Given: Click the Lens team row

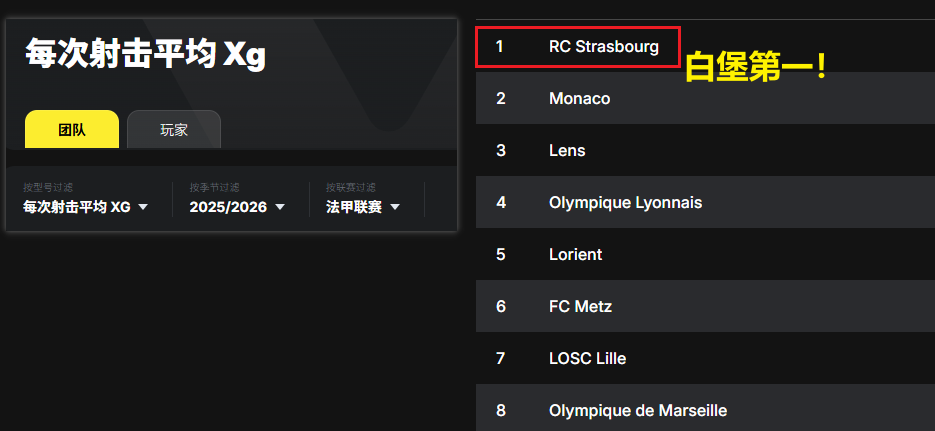Looking at the screenshot, I should point(567,151).
